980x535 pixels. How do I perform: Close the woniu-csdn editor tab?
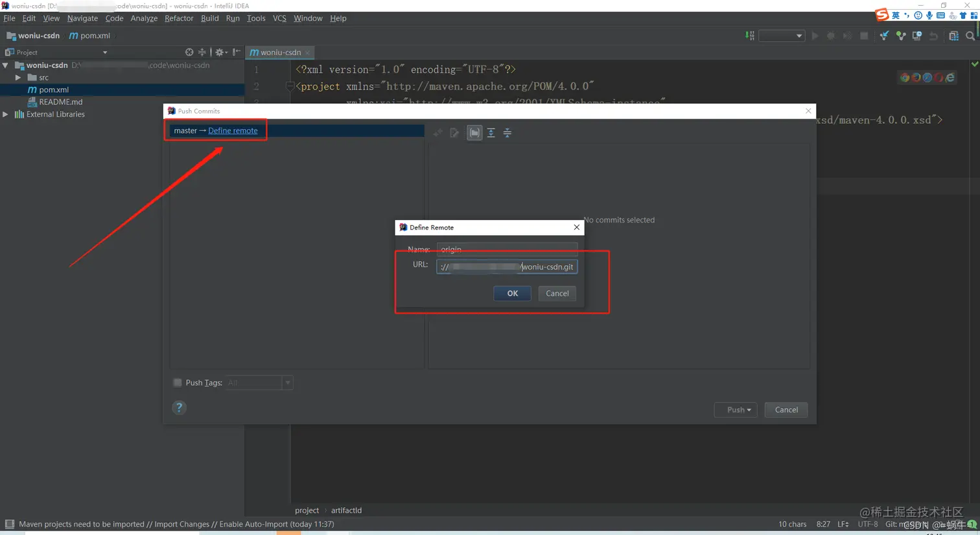308,53
